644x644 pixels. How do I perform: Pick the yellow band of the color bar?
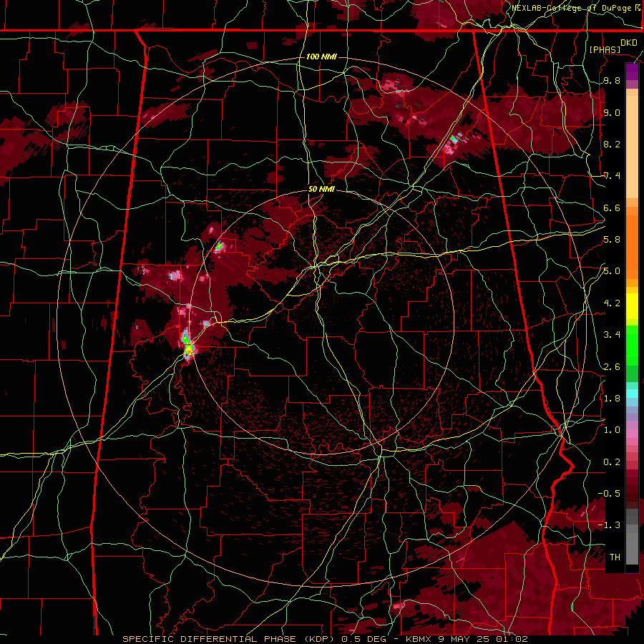pyautogui.click(x=632, y=306)
